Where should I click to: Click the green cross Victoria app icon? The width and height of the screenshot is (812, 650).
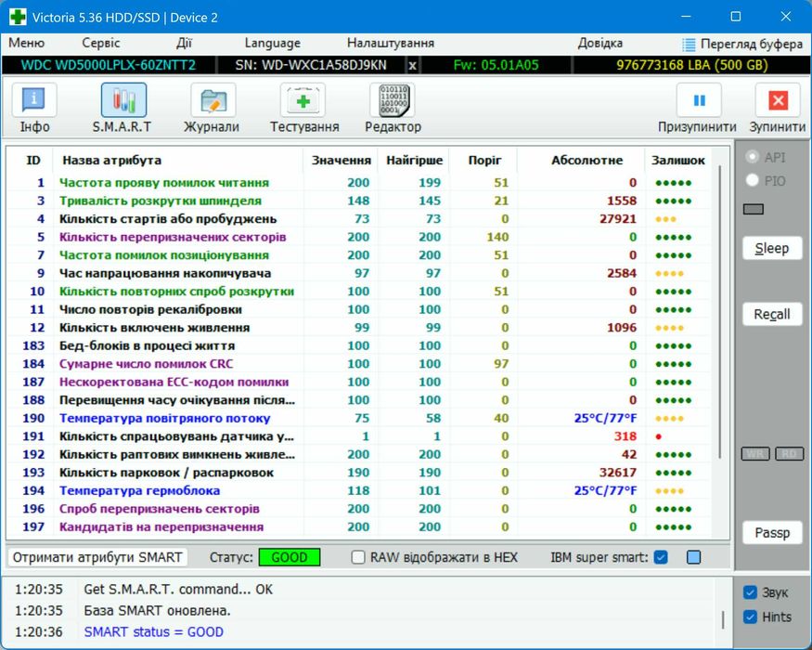[18, 17]
